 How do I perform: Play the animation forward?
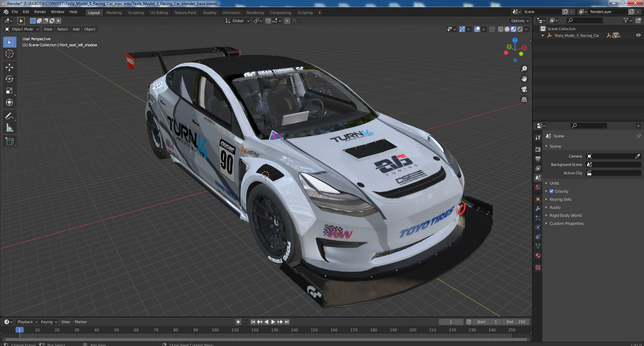point(273,322)
